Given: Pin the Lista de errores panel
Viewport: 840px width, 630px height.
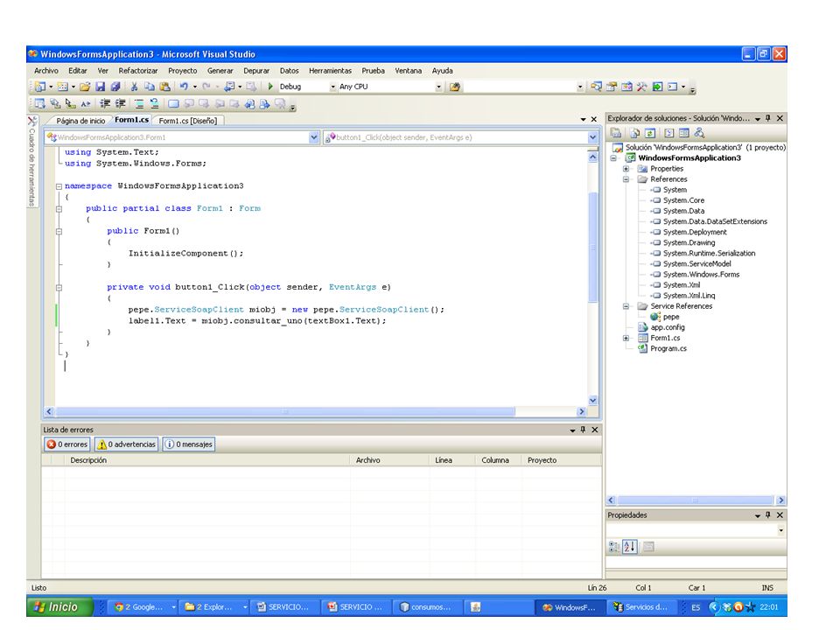Looking at the screenshot, I should pos(584,430).
